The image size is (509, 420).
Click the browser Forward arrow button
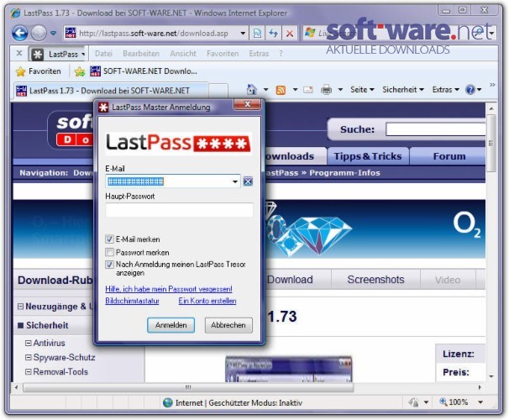(39, 33)
